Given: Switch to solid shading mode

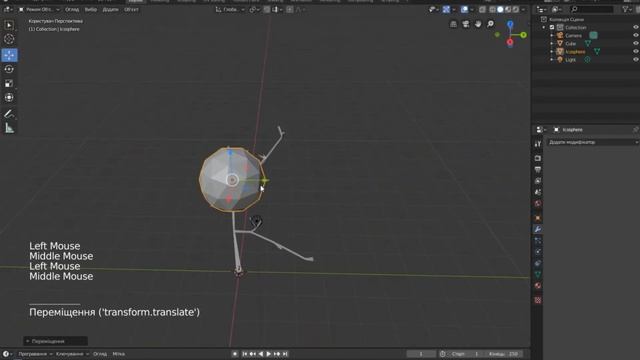Looking at the screenshot, I should pyautogui.click(x=500, y=9).
